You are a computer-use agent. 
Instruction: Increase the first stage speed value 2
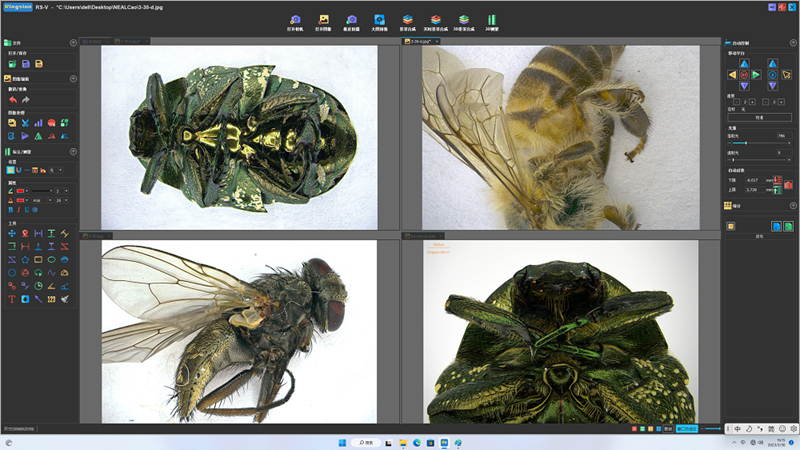(x=752, y=102)
